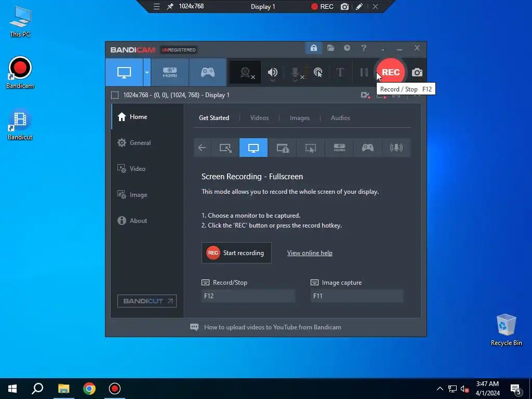Click the lock icon in Bandicam's title bar
532x399 pixels.
(x=313, y=48)
